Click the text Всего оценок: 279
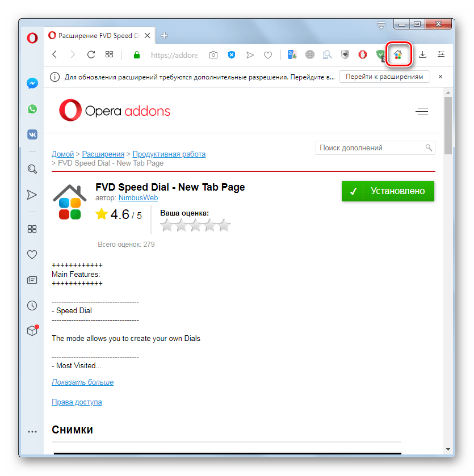 127,245
